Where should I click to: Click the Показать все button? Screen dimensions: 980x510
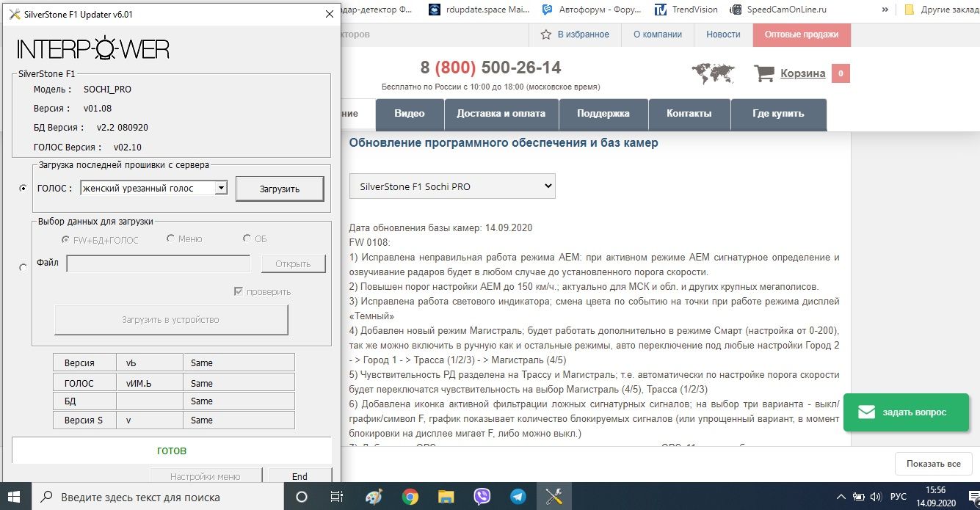[x=933, y=464]
